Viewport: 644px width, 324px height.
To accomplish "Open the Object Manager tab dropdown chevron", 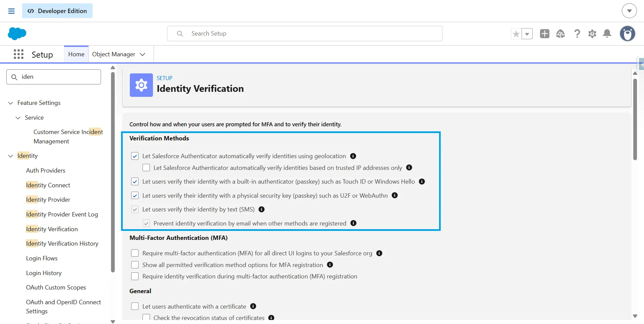I will click(x=143, y=54).
